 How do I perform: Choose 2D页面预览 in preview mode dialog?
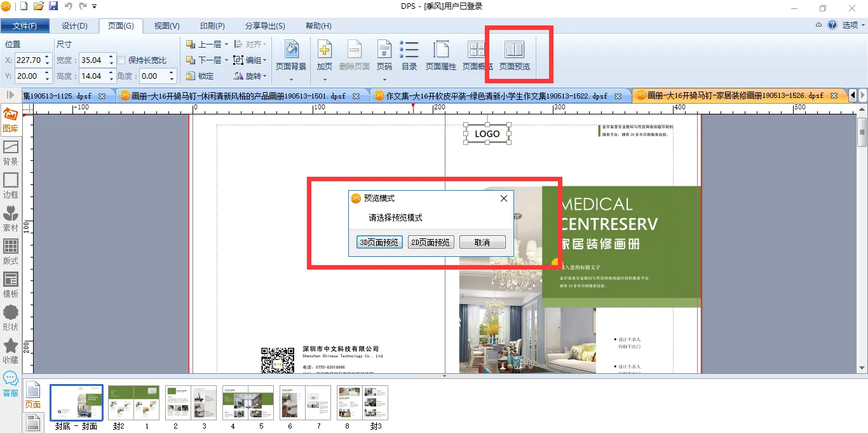point(431,242)
